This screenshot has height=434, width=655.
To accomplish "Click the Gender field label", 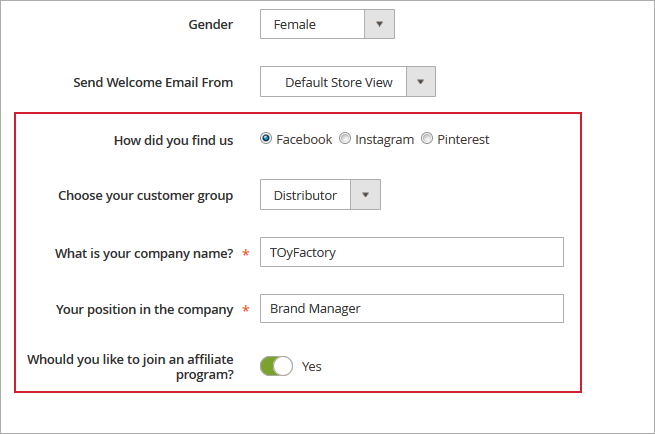I will coord(210,24).
